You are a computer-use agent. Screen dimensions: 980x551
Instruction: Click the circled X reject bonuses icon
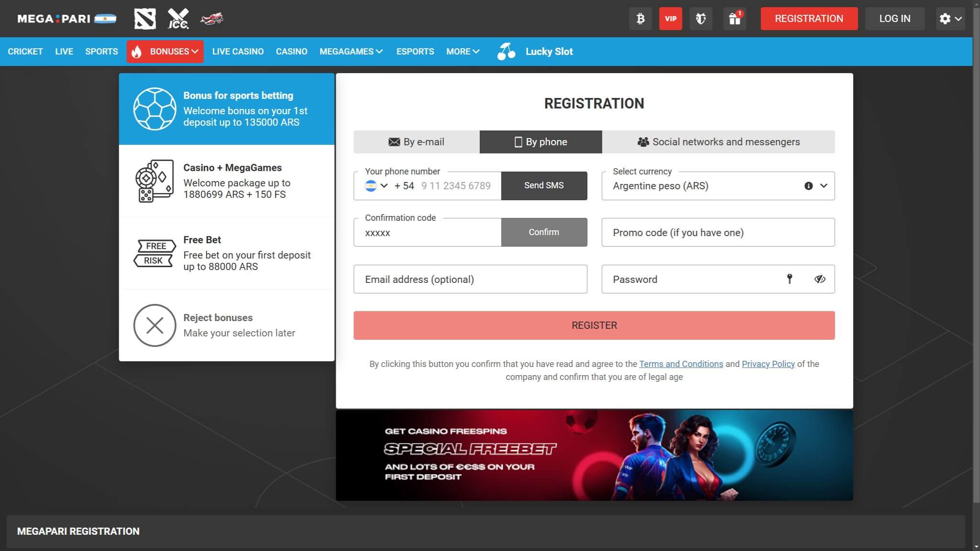[x=154, y=325]
